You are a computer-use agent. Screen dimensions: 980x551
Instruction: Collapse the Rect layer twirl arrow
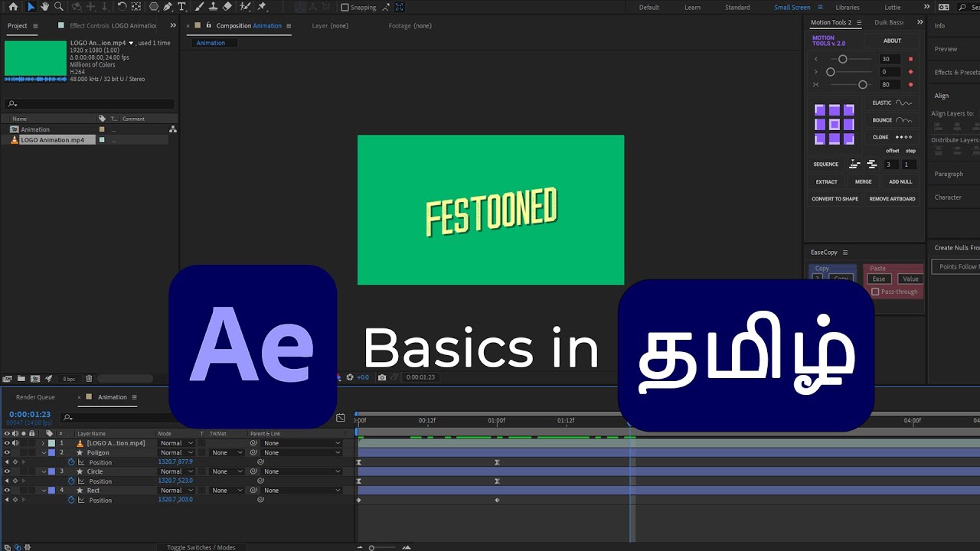point(44,491)
